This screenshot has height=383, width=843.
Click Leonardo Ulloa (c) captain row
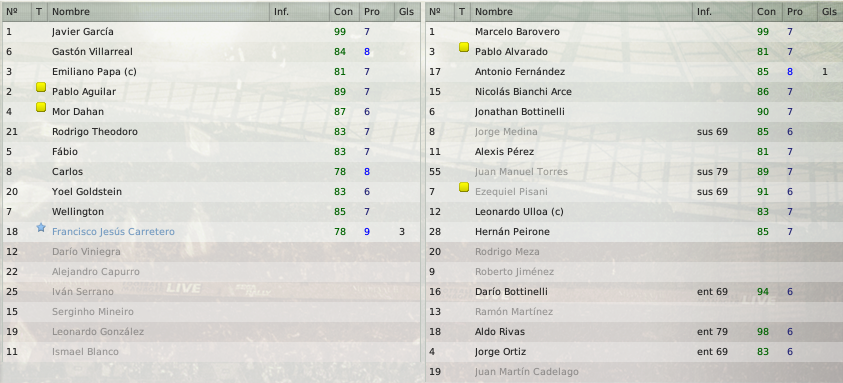coord(634,212)
